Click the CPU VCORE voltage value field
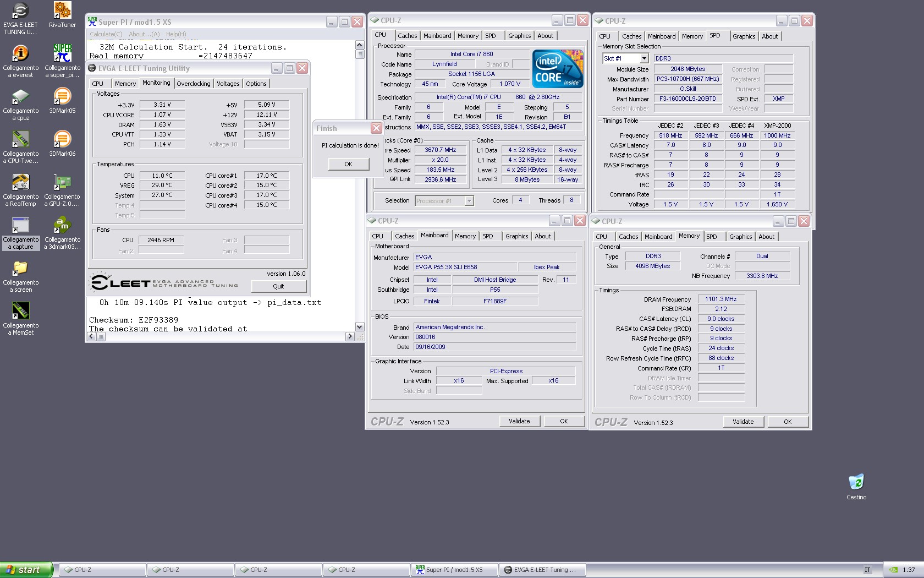The height and width of the screenshot is (578, 924). tap(162, 115)
